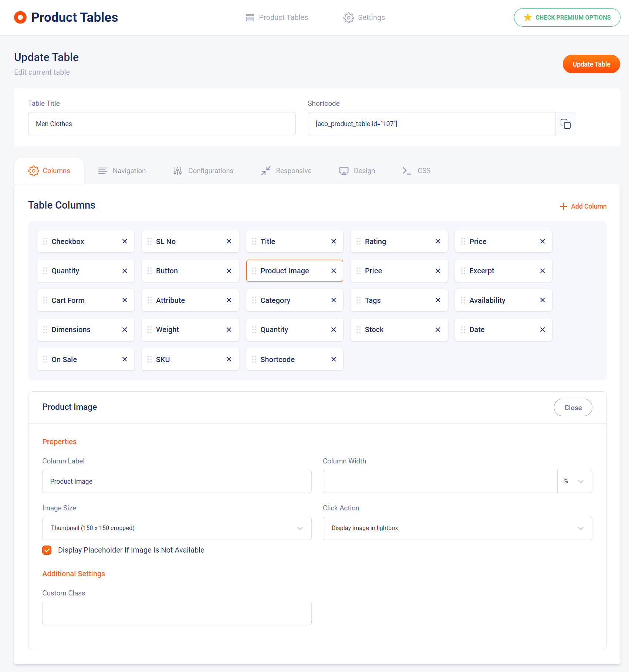Remove the Button column
The image size is (629, 672).
[x=229, y=271]
